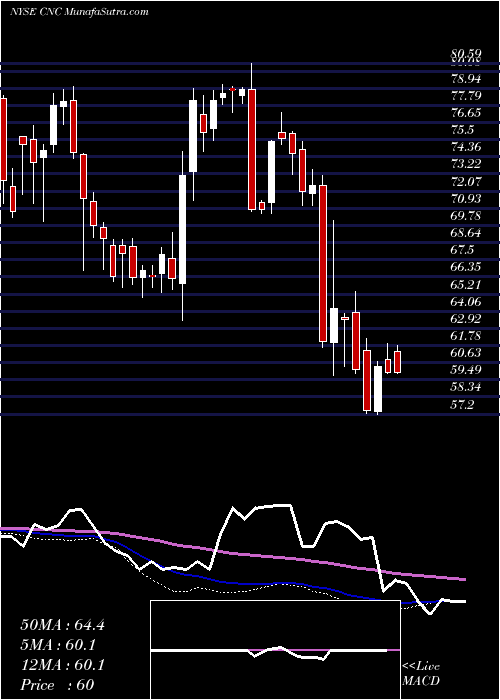The width and height of the screenshot is (500, 700).
Task: Click the 69.78 price axis label
Action: click(x=466, y=216)
